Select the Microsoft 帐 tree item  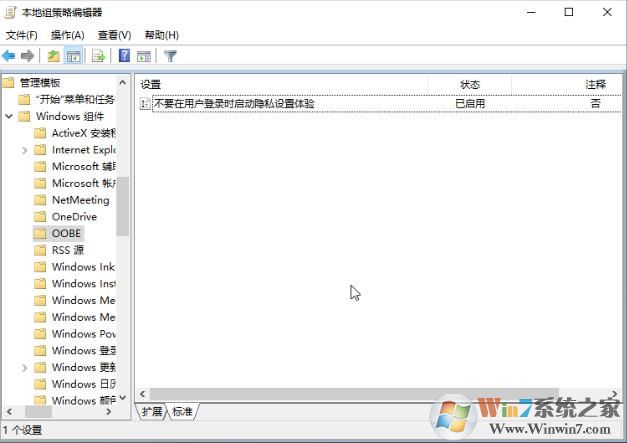coord(84,183)
